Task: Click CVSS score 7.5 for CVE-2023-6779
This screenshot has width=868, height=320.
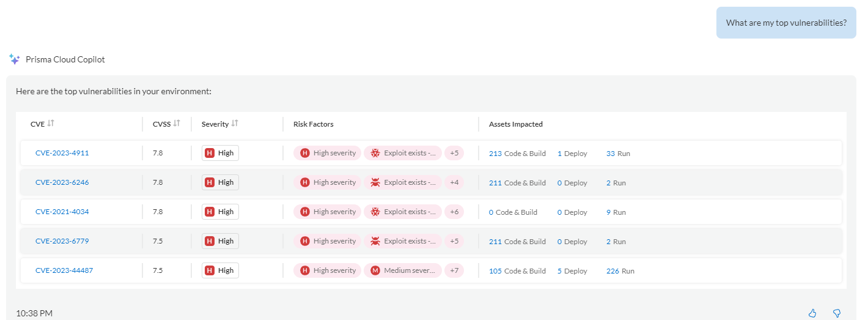Action: click(x=158, y=241)
